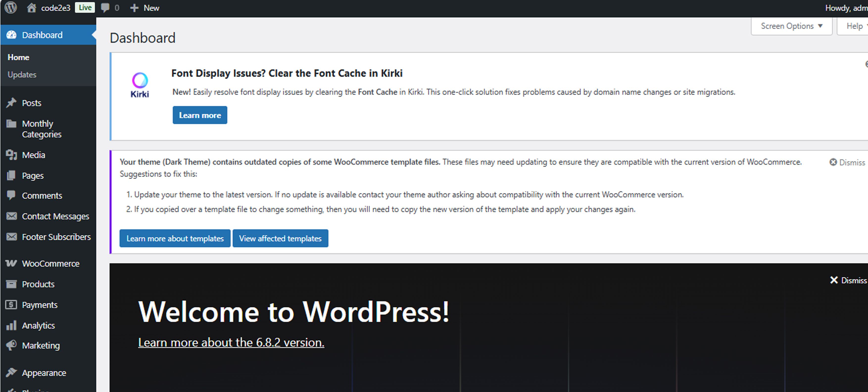Screen dimensions: 868x392
Task: Open the Learn more about 6.8.2 version link
Action: [x=231, y=342]
